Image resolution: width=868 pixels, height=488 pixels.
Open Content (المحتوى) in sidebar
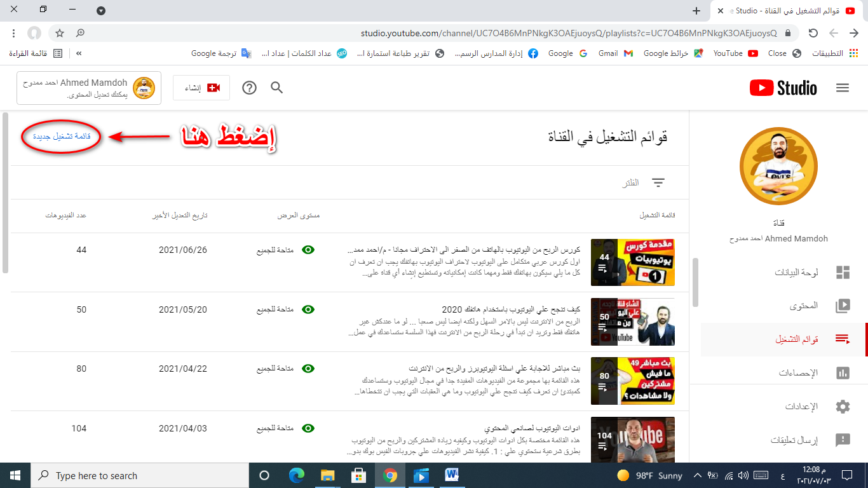pyautogui.click(x=843, y=306)
